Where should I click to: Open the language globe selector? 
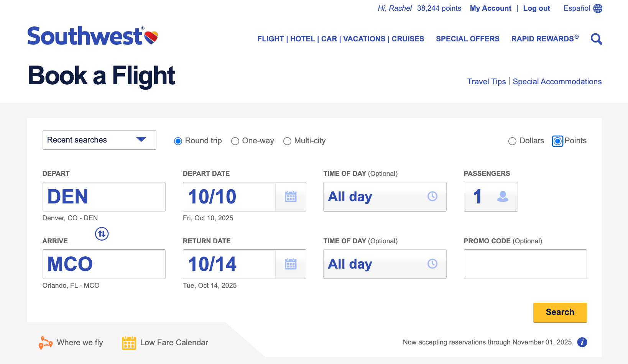coord(598,8)
